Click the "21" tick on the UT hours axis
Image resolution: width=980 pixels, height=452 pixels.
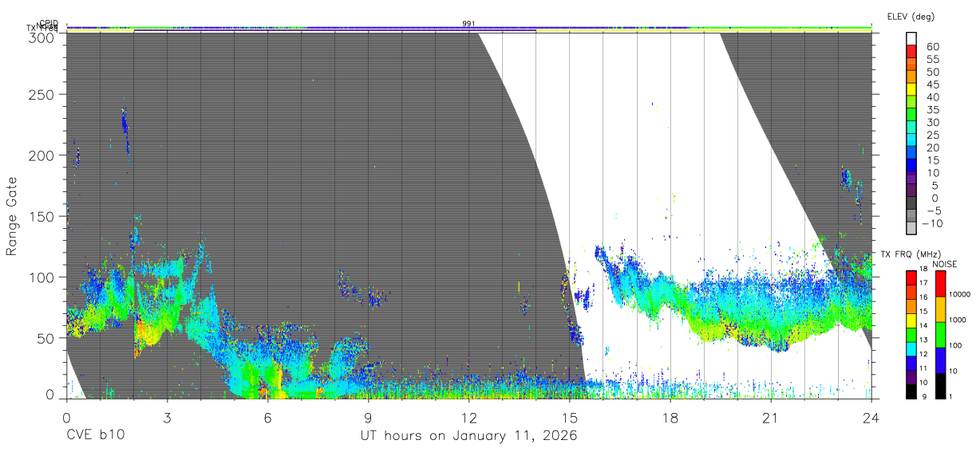(770, 417)
